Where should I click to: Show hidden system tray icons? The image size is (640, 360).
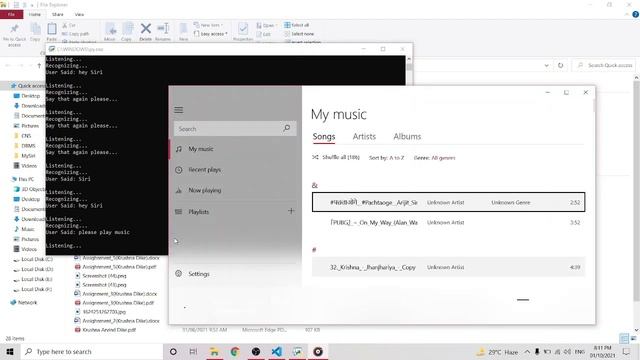527,352
